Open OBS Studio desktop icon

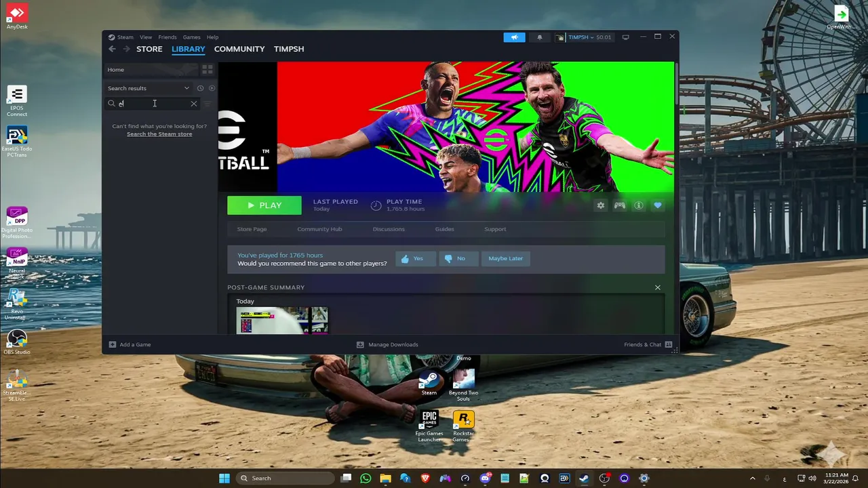tap(17, 342)
